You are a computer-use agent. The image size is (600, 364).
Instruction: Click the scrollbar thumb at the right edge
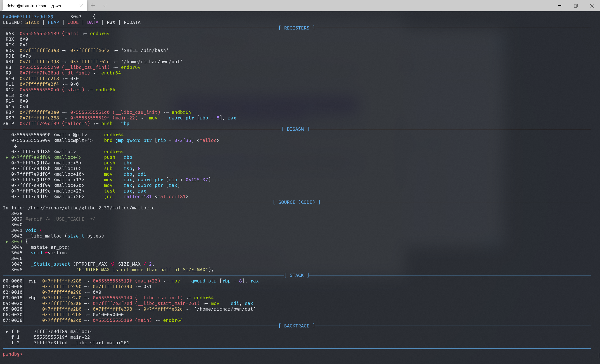pos(599,355)
